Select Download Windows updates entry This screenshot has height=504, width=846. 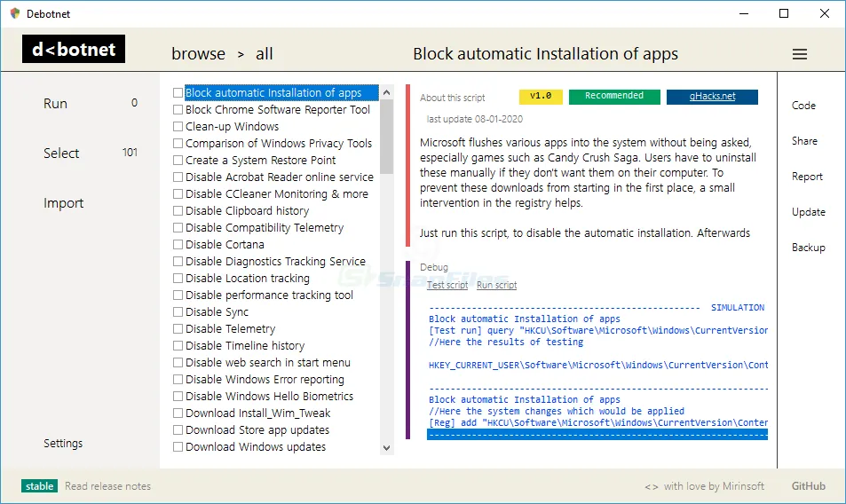[x=256, y=447]
